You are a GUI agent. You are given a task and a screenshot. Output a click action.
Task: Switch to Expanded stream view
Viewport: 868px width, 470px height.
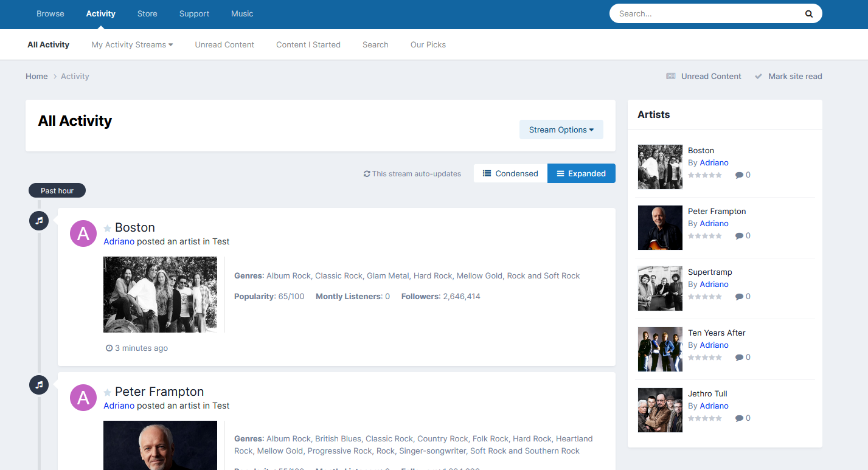point(582,173)
